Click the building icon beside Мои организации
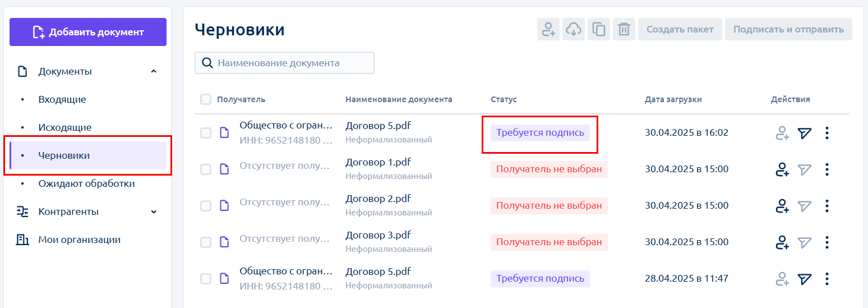The height and width of the screenshot is (308, 868). pos(22,240)
